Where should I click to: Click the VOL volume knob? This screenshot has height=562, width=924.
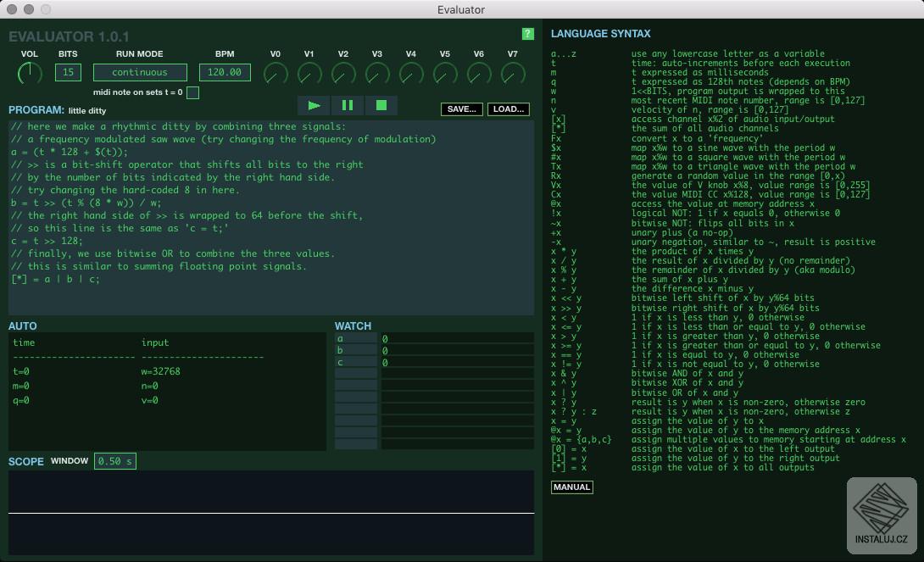tap(30, 73)
